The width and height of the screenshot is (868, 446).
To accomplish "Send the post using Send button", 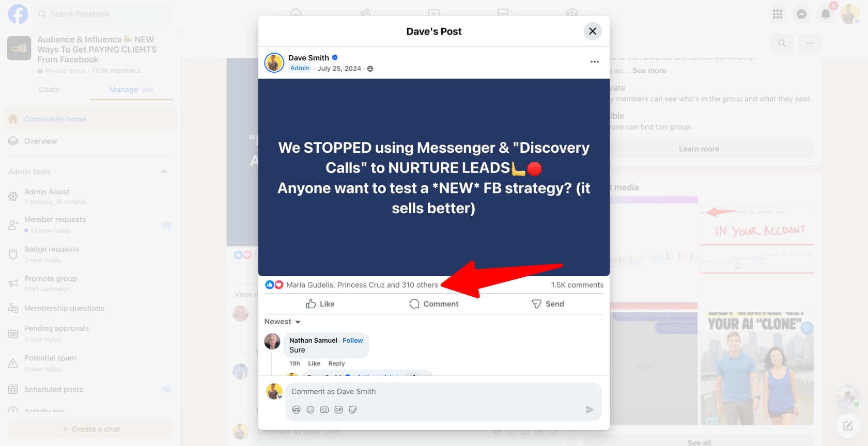I will pyautogui.click(x=548, y=304).
